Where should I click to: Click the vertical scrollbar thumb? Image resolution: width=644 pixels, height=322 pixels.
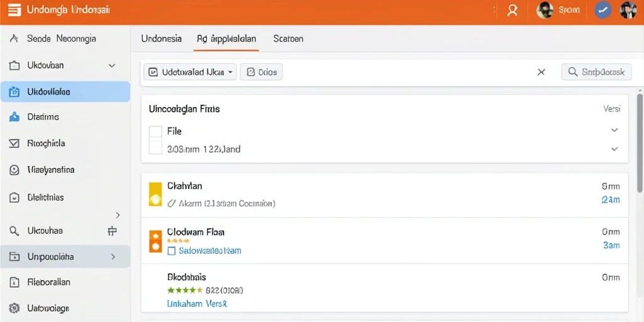click(640, 143)
